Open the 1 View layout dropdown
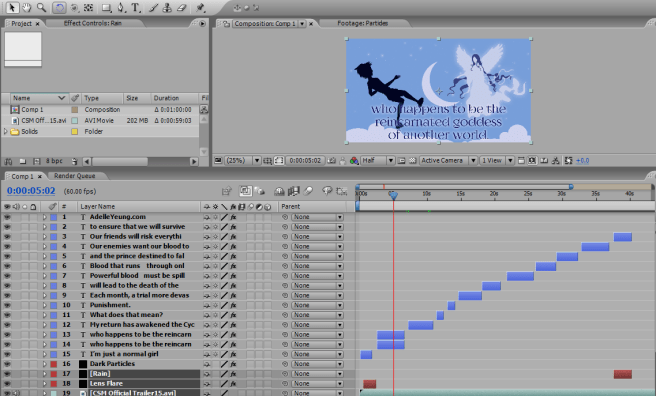656x396 pixels. tap(497, 161)
